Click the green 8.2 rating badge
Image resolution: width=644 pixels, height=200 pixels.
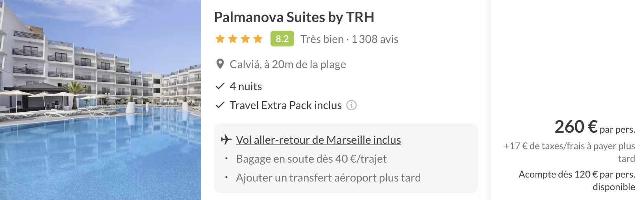click(282, 39)
